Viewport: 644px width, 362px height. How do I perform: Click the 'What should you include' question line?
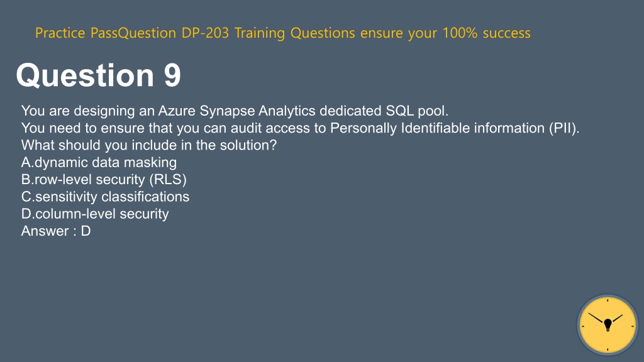[148, 145]
